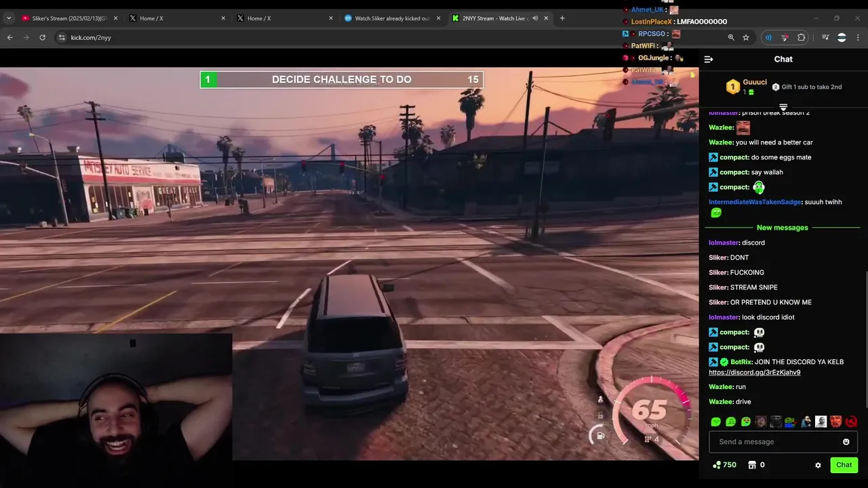
Task: Send message with green Chat button
Action: point(844,465)
